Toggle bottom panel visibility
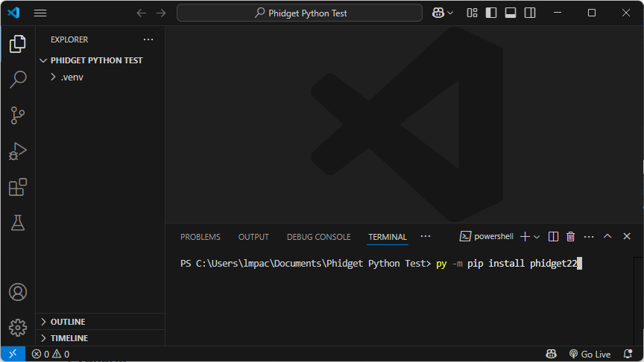This screenshot has width=644, height=362. 511,13
